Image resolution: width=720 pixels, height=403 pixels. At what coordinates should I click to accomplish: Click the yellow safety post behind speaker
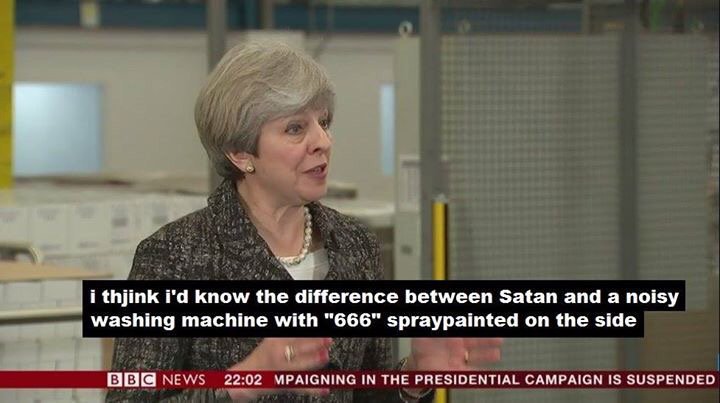point(439,239)
